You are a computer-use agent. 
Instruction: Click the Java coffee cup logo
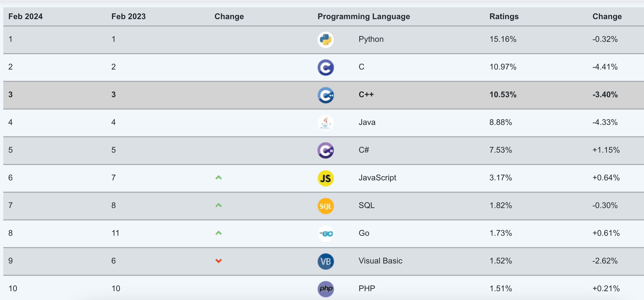pos(326,122)
